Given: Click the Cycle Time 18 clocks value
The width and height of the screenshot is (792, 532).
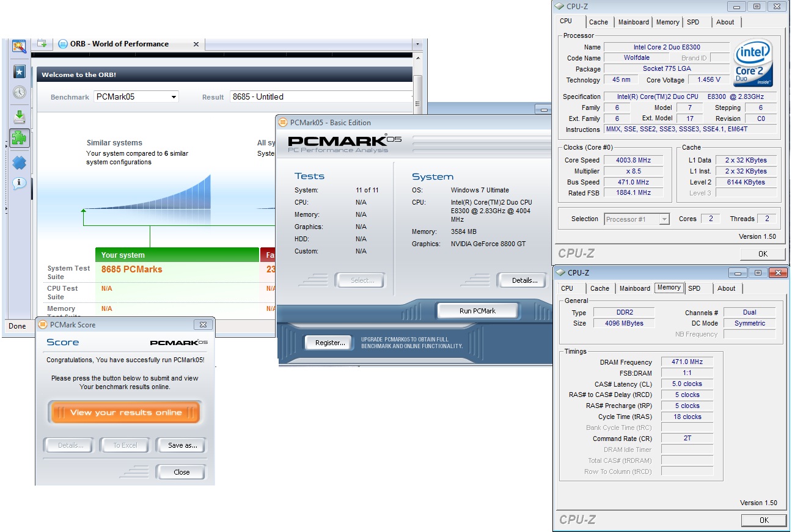Looking at the screenshot, I should tap(687, 417).
